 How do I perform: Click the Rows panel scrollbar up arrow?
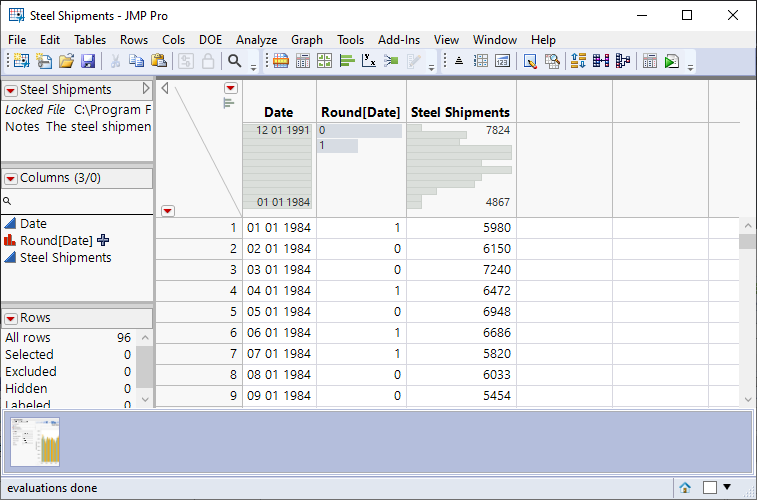coord(145,337)
